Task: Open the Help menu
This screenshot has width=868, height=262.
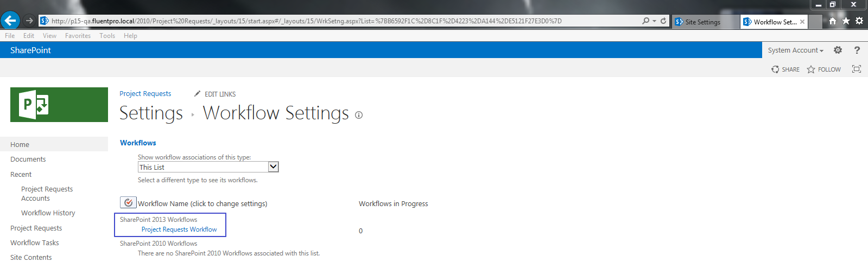Action: (130, 36)
